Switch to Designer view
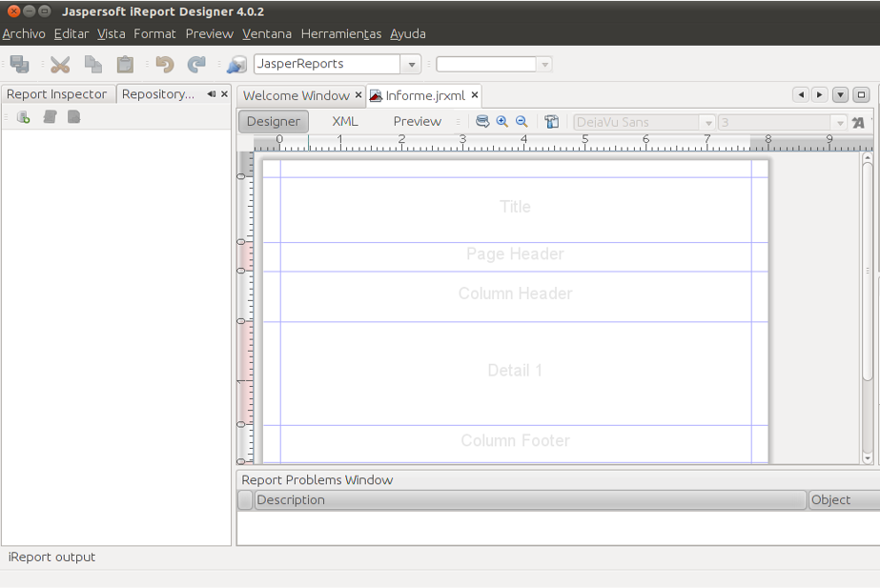This screenshot has width=880, height=588. click(x=274, y=121)
